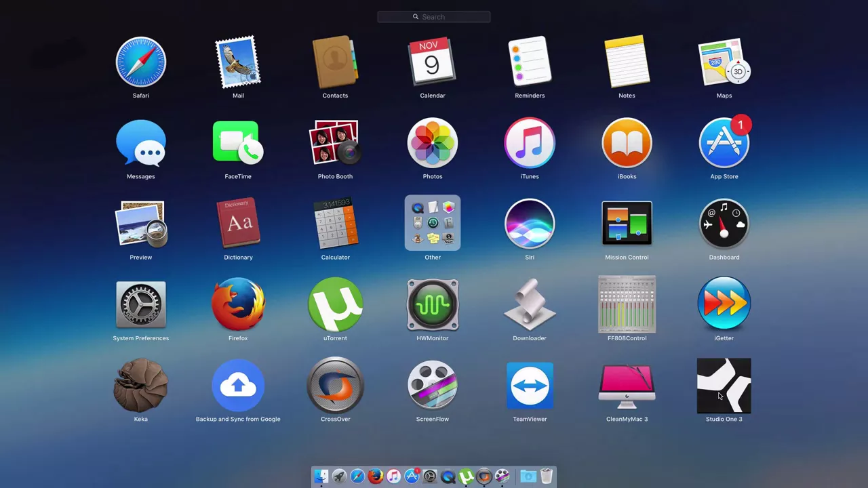Image resolution: width=868 pixels, height=488 pixels.
Task: Launch the Dashboard app
Action: click(724, 224)
